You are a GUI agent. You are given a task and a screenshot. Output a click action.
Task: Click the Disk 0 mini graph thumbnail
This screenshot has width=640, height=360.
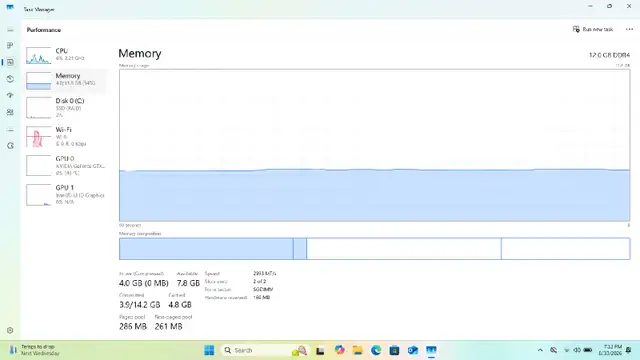39,108
